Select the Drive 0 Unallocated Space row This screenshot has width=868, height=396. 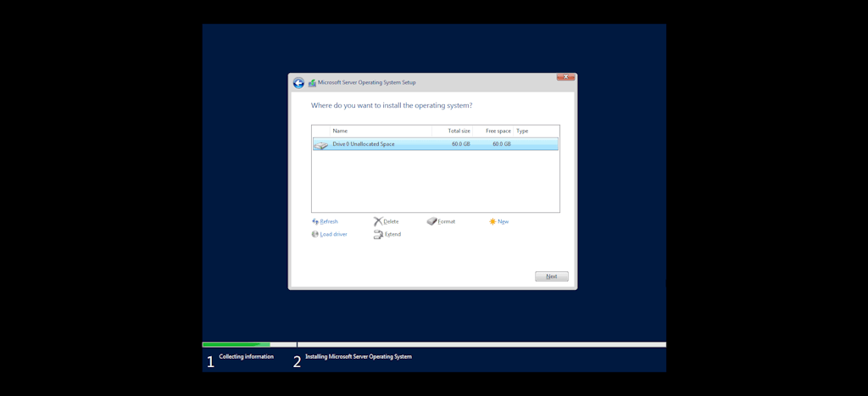[435, 144]
